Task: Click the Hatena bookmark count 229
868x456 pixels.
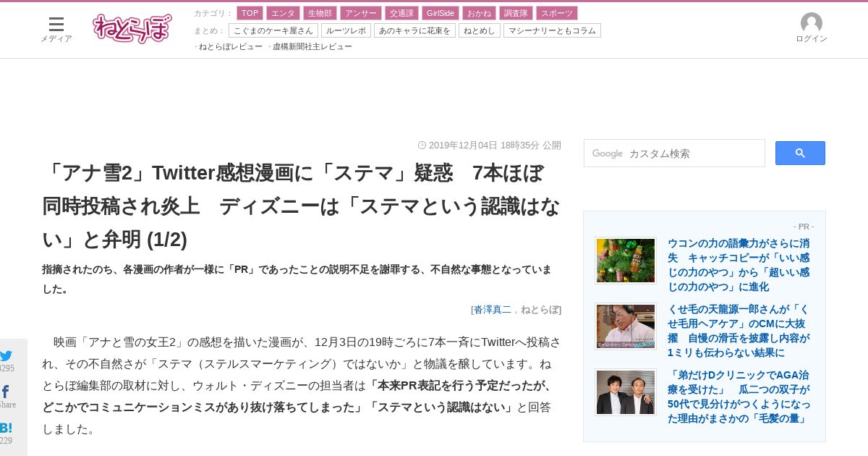Action: click(x=6, y=441)
